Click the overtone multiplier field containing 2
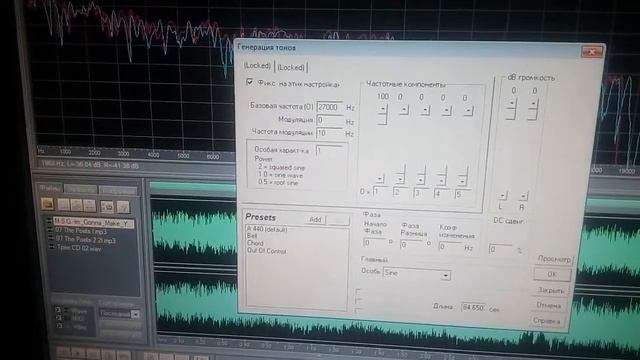The height and width of the screenshot is (360, 640). [401, 193]
